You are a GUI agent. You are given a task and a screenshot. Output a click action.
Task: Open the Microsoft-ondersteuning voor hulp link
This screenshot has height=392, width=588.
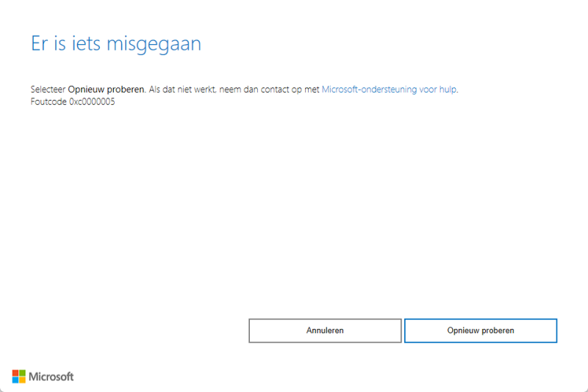[389, 89]
